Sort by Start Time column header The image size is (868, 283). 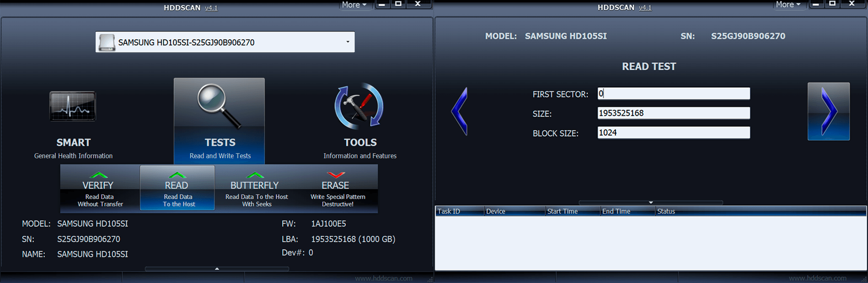573,211
